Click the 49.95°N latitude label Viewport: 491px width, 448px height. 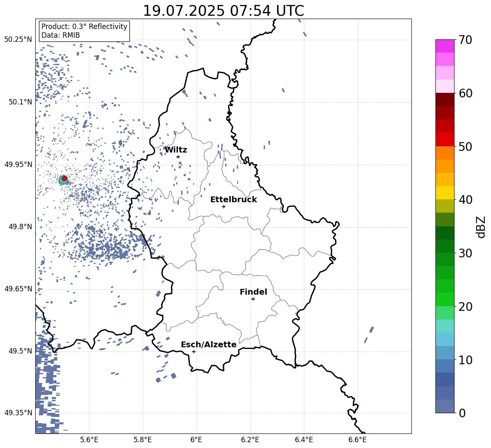[18, 164]
